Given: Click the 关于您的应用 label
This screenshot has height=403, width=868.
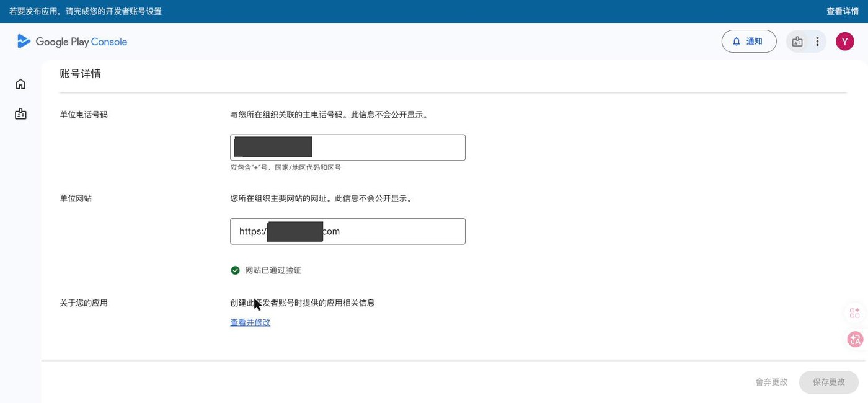Looking at the screenshot, I should 84,303.
